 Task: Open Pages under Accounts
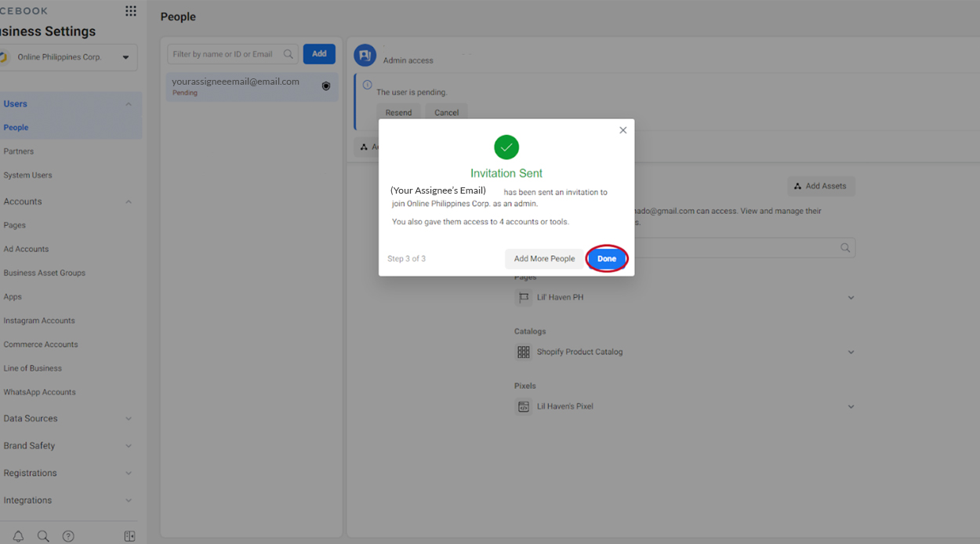click(x=15, y=226)
